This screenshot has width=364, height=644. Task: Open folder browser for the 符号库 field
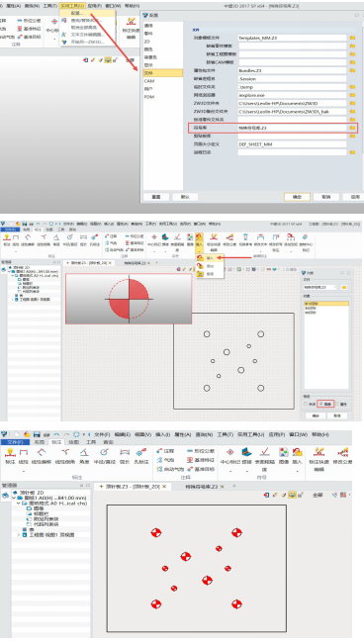pos(352,129)
